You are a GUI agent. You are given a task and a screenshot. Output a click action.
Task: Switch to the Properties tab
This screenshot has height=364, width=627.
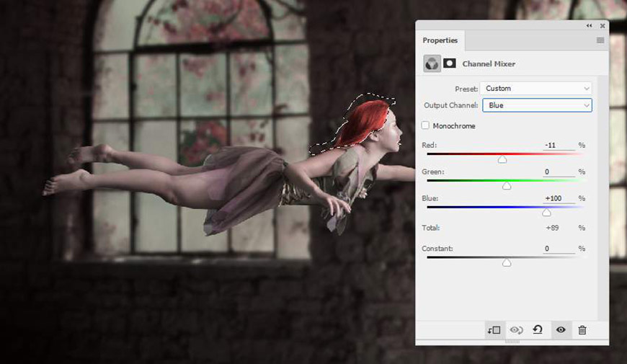click(440, 40)
